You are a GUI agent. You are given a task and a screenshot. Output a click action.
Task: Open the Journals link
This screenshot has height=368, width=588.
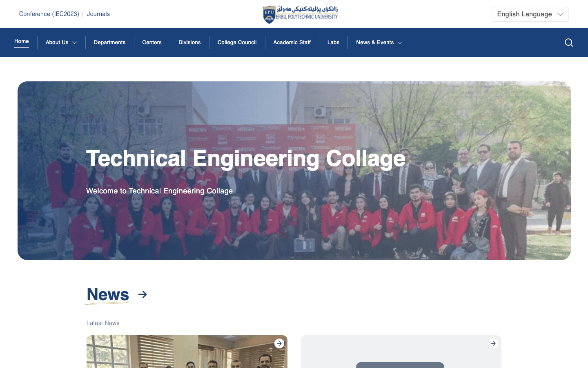click(98, 14)
